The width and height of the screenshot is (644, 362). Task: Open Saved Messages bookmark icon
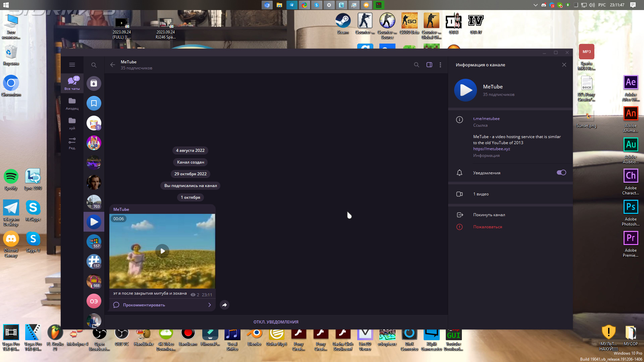pyautogui.click(x=94, y=103)
